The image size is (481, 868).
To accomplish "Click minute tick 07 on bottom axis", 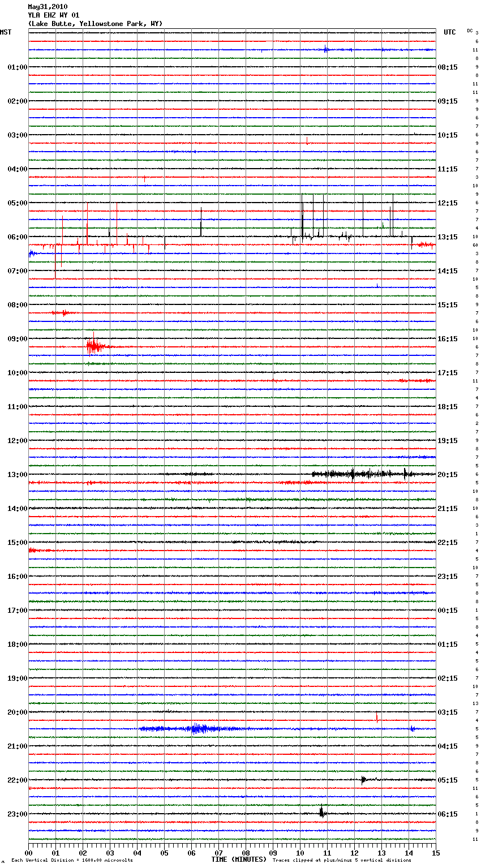I will click(x=218, y=852).
